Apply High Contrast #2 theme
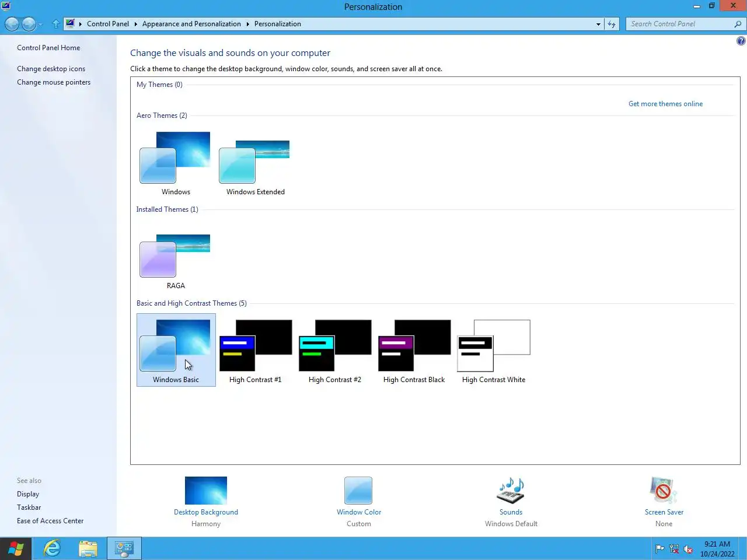Viewport: 747px width, 560px height. coord(334,350)
